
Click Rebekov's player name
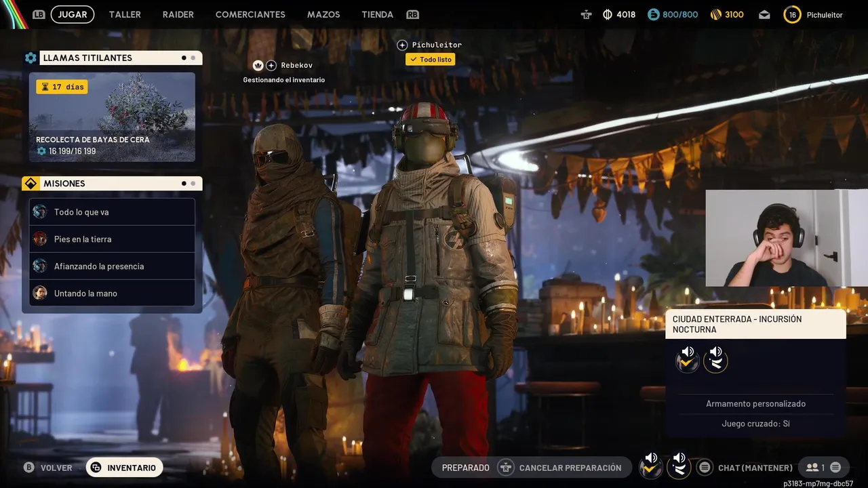(x=297, y=65)
